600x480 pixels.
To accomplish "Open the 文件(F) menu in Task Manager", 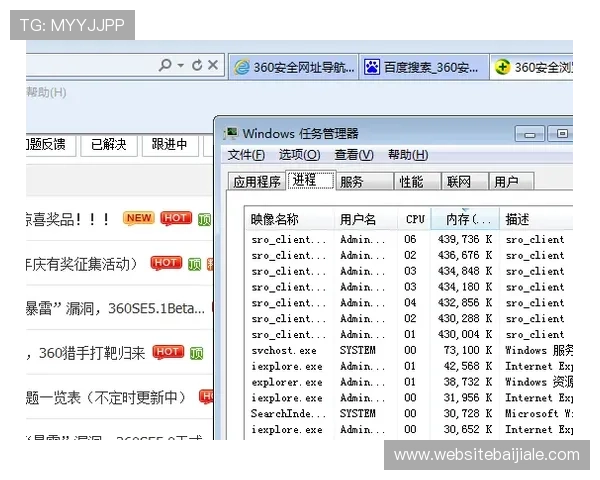I will (x=246, y=155).
